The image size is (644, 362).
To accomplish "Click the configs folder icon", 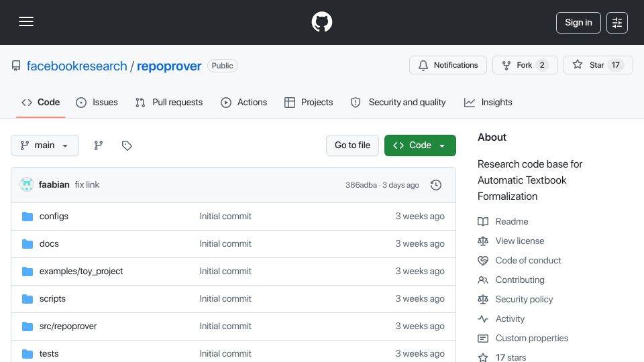I will (28, 217).
